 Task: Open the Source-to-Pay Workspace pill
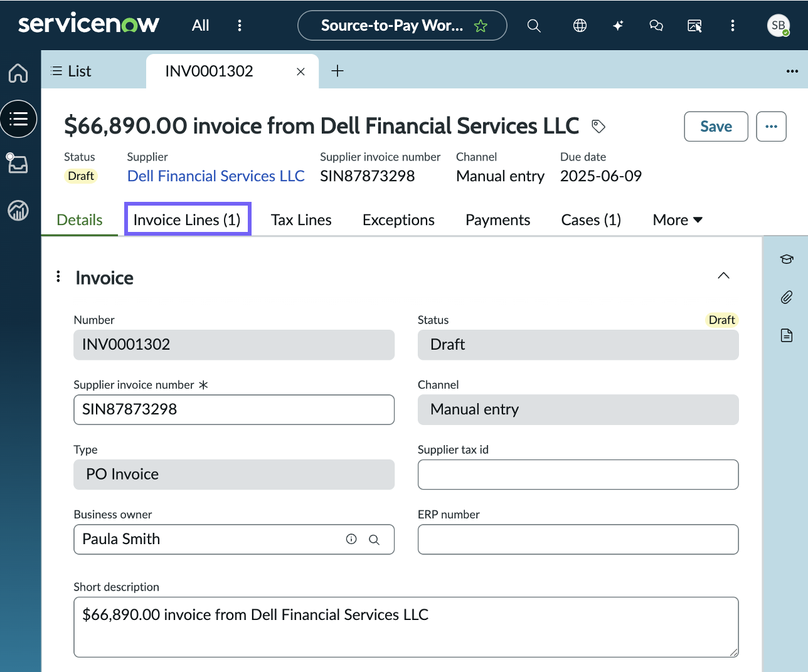(x=402, y=26)
